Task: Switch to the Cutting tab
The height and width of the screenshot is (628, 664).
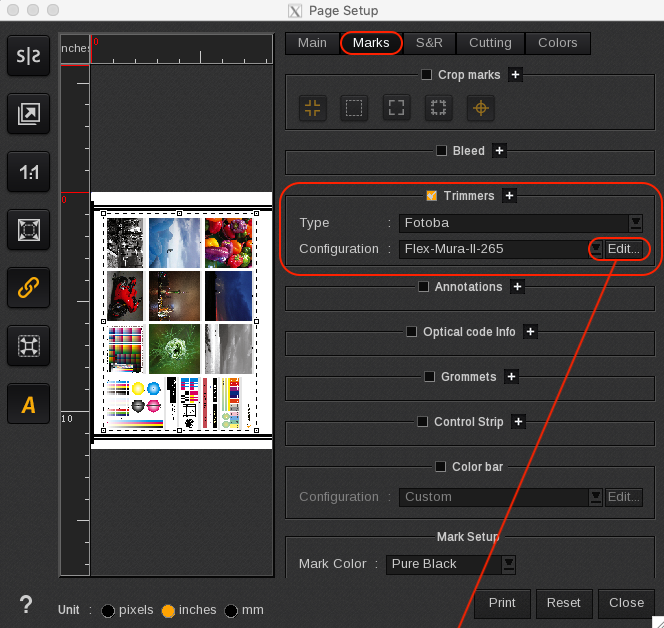Action: tap(490, 43)
